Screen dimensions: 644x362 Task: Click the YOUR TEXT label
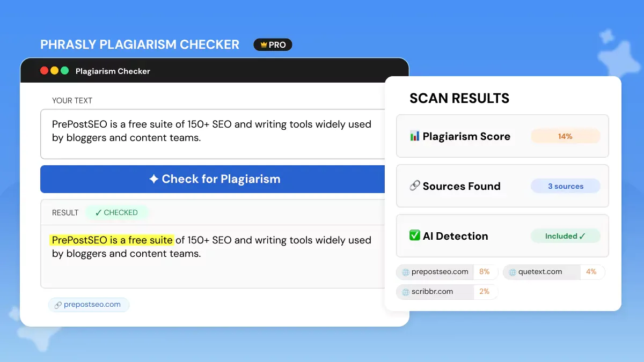[x=72, y=100]
